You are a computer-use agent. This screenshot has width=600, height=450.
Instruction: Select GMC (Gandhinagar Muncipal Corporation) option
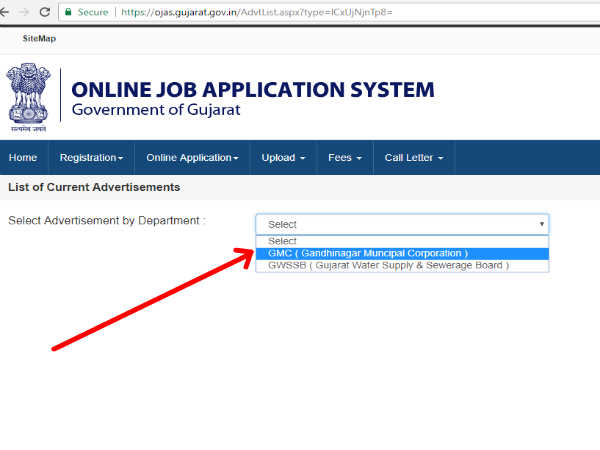click(x=402, y=253)
